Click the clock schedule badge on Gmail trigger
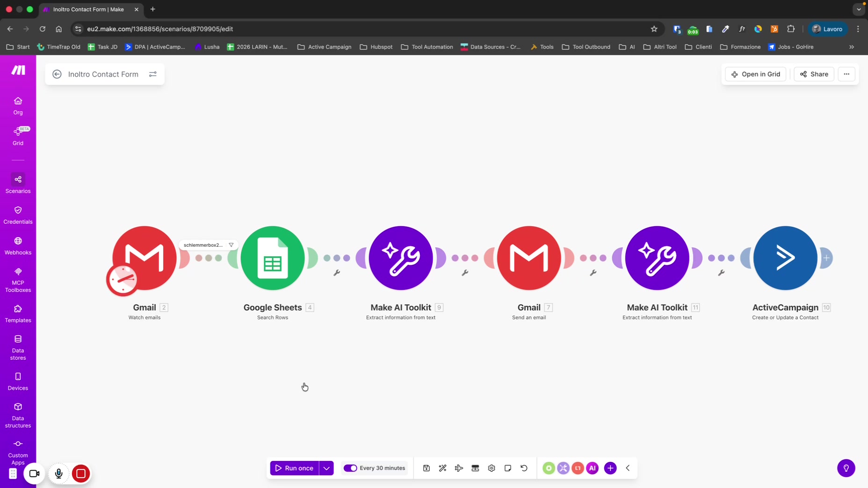The width and height of the screenshot is (868, 488). coord(122,280)
